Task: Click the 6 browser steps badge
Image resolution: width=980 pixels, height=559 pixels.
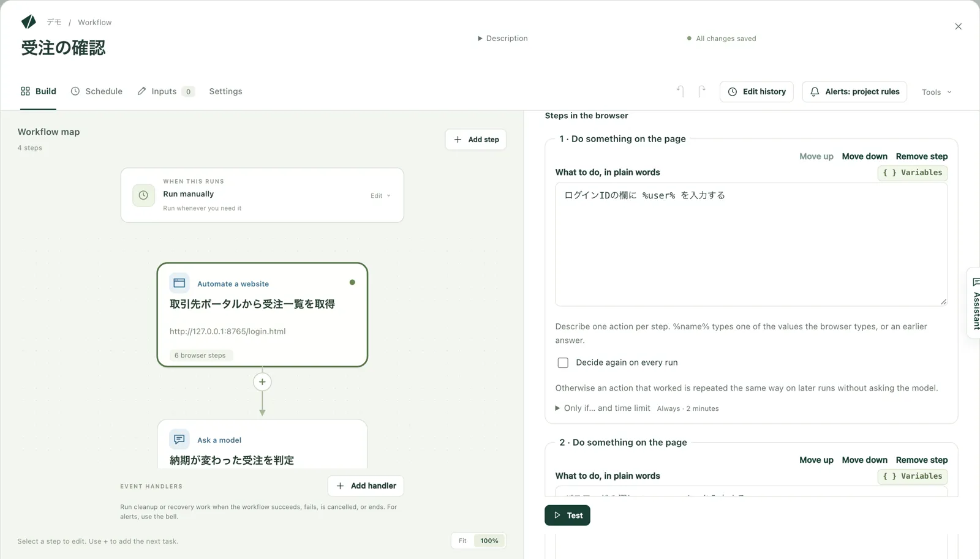Action: pyautogui.click(x=200, y=355)
